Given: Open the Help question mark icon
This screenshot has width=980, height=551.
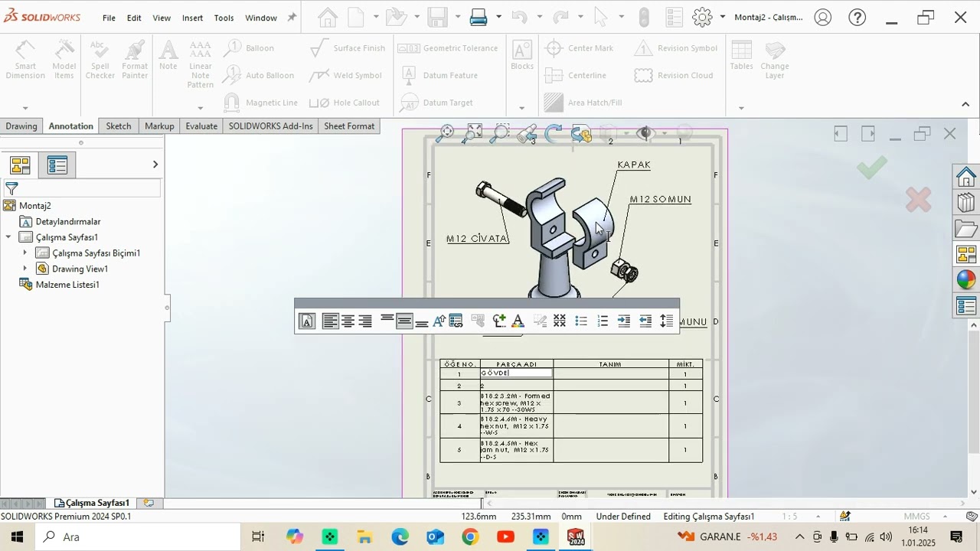Looking at the screenshot, I should (x=857, y=17).
